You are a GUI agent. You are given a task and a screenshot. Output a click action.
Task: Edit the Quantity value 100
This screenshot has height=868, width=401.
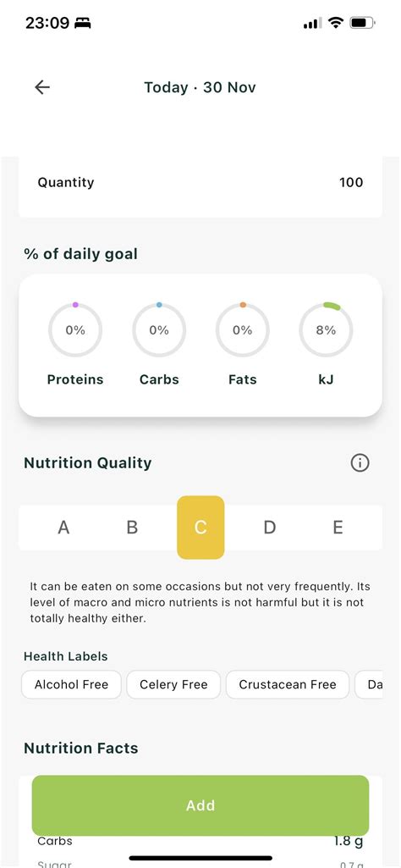click(x=351, y=183)
